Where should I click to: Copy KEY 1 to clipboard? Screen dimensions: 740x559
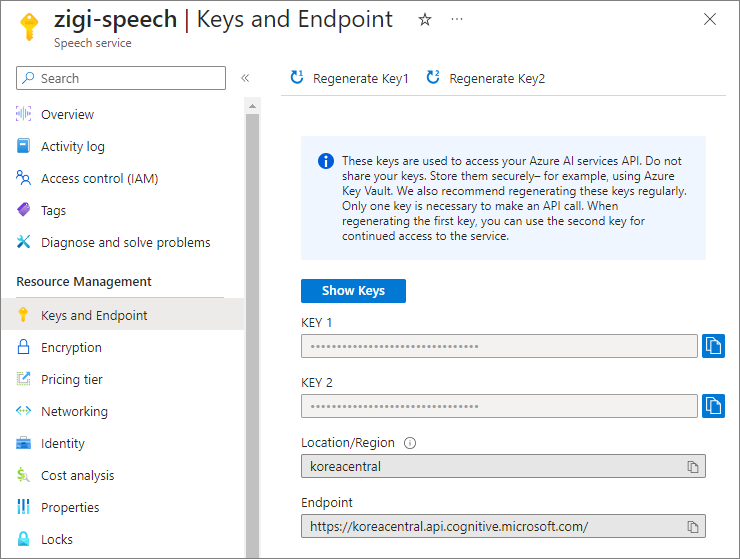point(713,346)
